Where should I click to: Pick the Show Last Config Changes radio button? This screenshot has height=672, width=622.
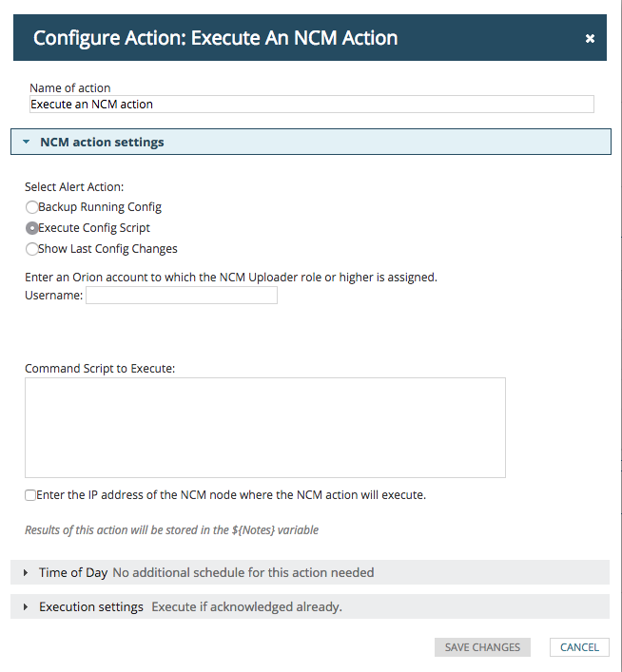pyautogui.click(x=31, y=249)
